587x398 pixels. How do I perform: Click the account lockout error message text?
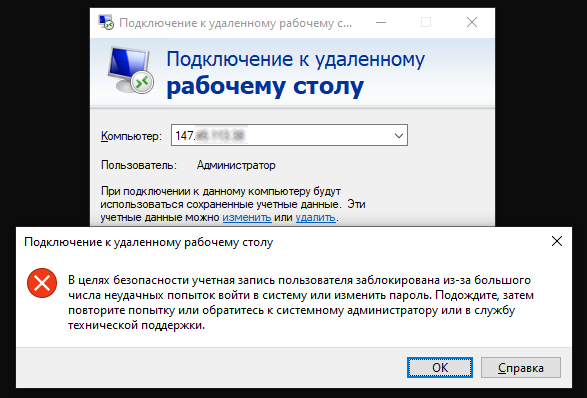click(x=301, y=303)
